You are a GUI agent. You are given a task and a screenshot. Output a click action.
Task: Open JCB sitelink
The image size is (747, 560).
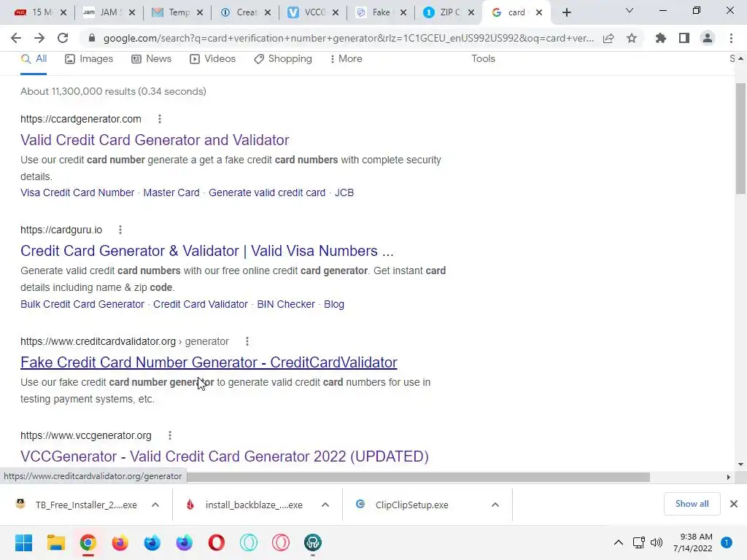point(344,192)
